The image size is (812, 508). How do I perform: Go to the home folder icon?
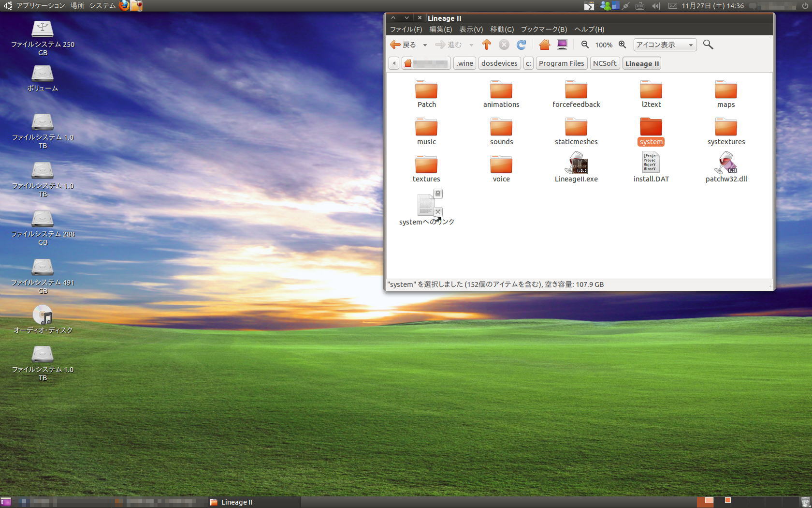tap(545, 45)
